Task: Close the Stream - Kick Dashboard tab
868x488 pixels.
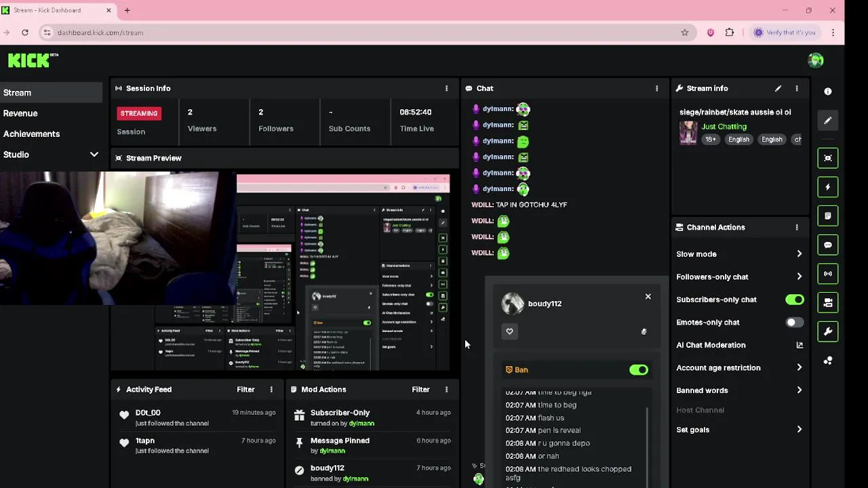Action: coord(108,10)
